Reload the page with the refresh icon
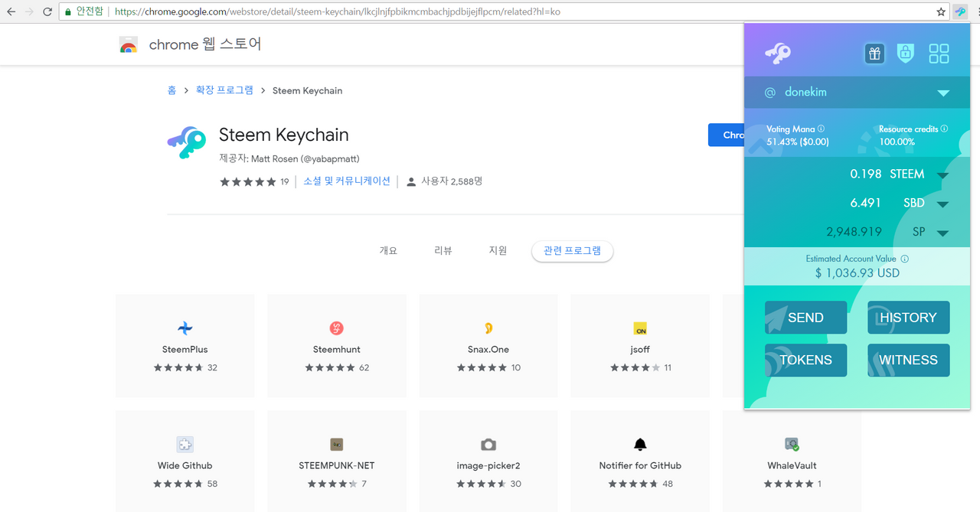 coord(47,11)
